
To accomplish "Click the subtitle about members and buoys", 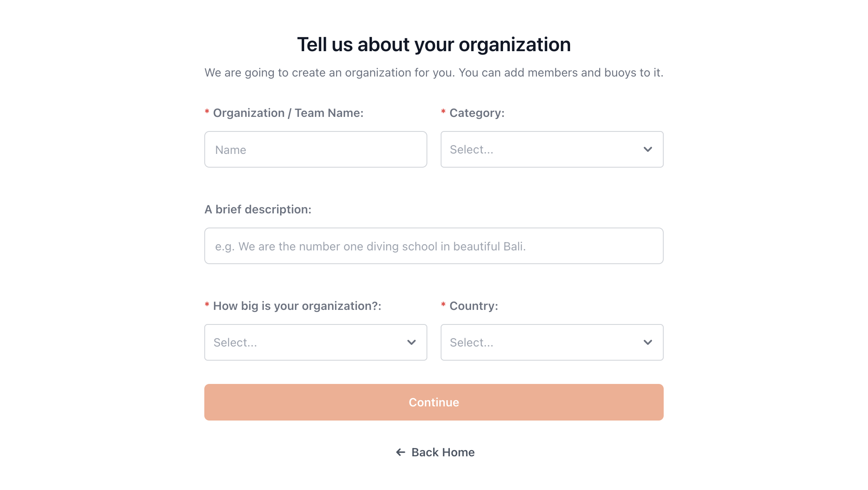I will coord(434,72).
